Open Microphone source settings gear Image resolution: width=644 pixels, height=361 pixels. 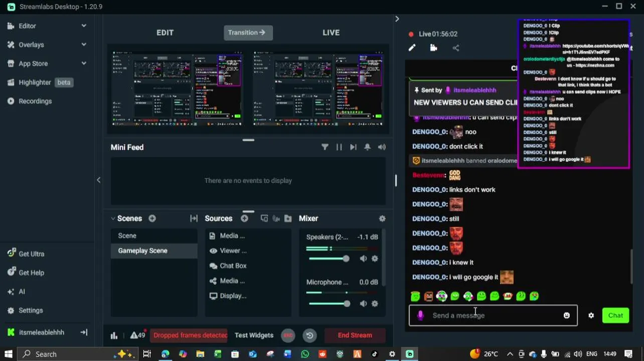click(x=375, y=304)
